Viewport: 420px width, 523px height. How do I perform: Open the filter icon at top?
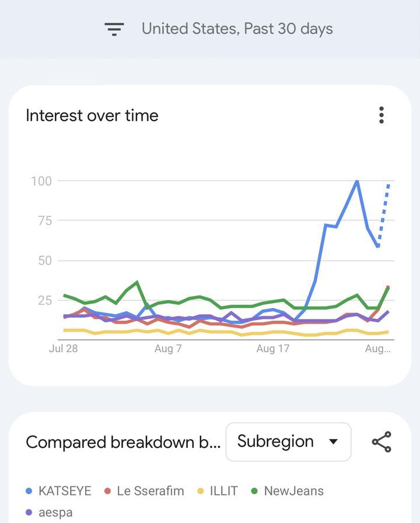(114, 29)
